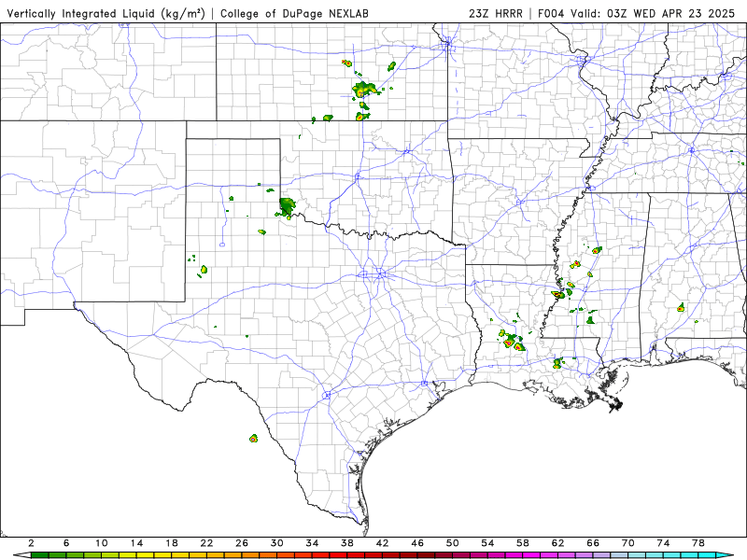Click the "18" value on the color scale
Image resolution: width=747 pixels, height=560 pixels.
point(172,543)
